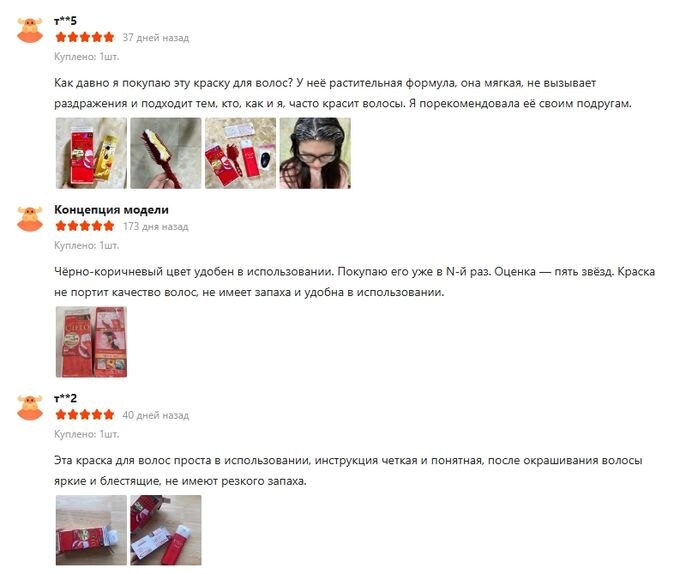Open photo of red box and gold tube
Viewport: 680px width, 574px height.
tap(92, 153)
